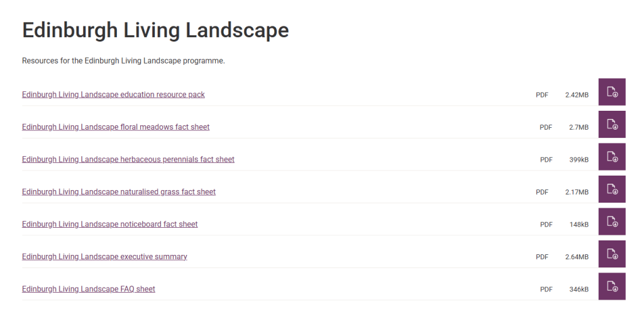The image size is (644, 326).
Task: Click download icon for herbaceous perennials sheet
Action: coord(611,157)
